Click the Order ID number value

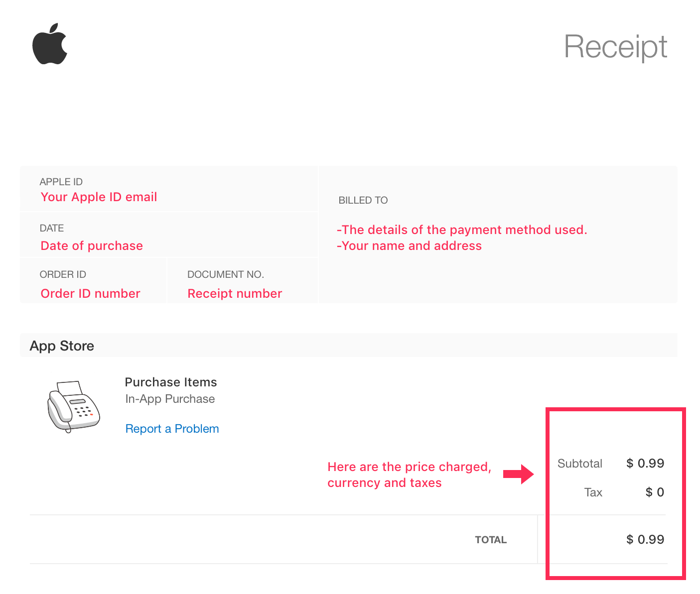point(90,293)
